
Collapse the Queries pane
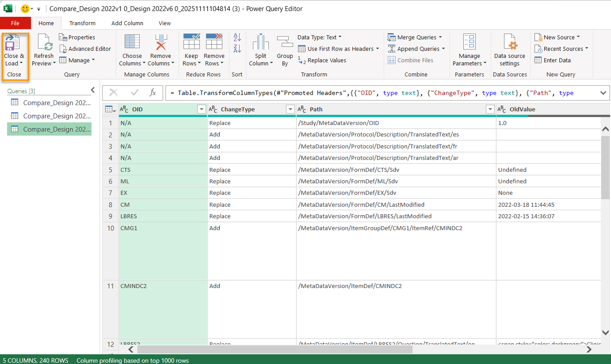[92, 90]
